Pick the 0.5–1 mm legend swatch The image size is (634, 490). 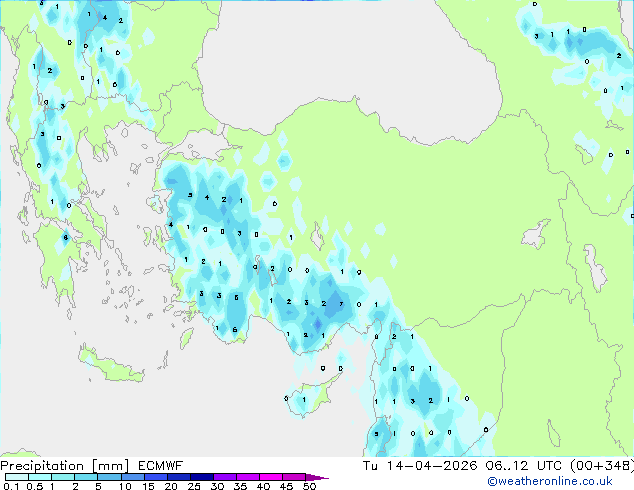pyautogui.click(x=40, y=477)
